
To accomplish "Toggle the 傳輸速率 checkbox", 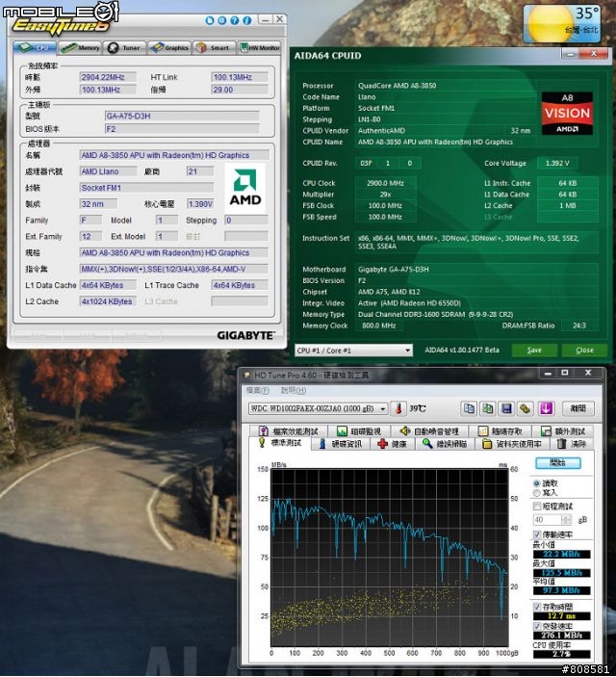I will (x=537, y=534).
